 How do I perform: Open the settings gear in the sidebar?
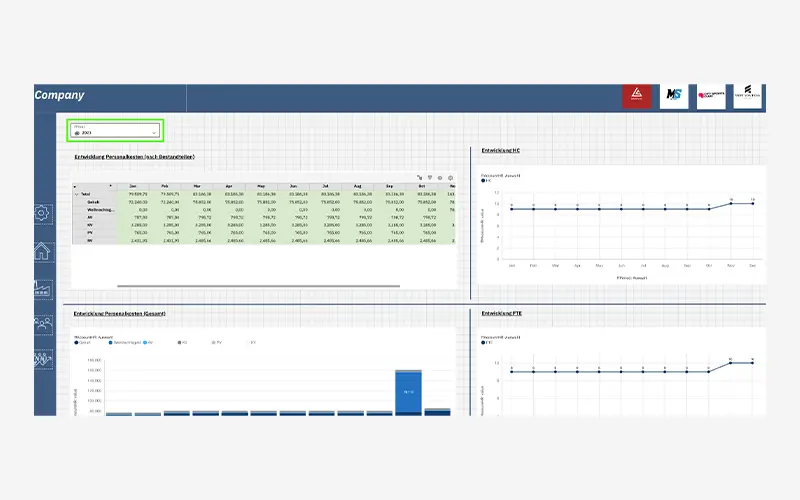pyautogui.click(x=43, y=213)
